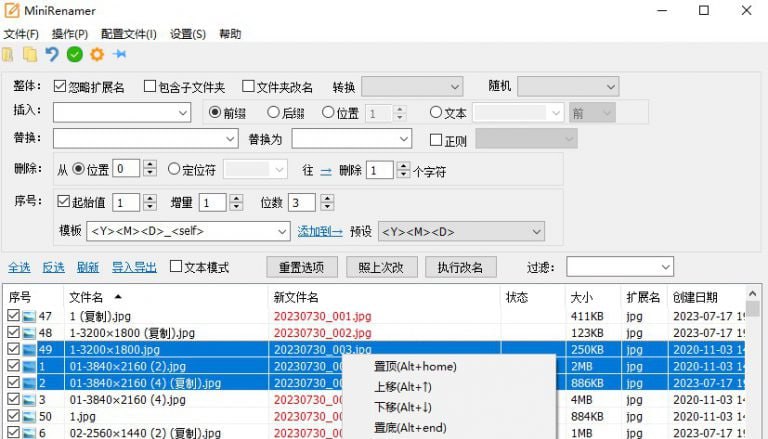
Task: Sort by the 创建日期 column header
Action: point(695,297)
